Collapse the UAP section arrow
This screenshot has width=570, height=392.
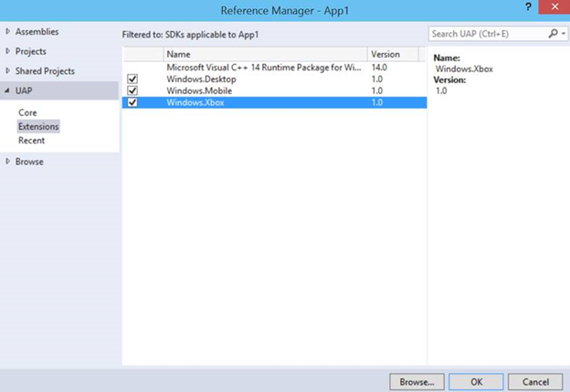click(x=7, y=90)
